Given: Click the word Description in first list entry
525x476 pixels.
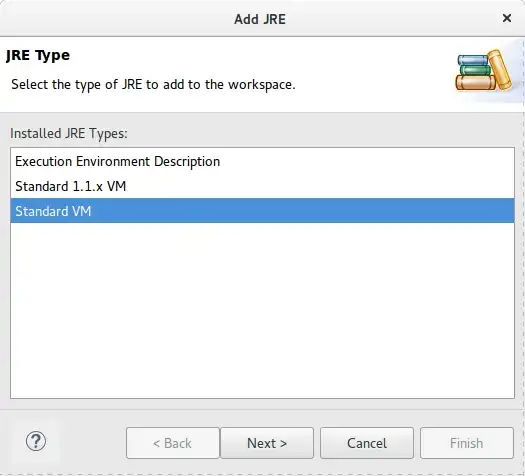Looking at the screenshot, I should 187,162.
